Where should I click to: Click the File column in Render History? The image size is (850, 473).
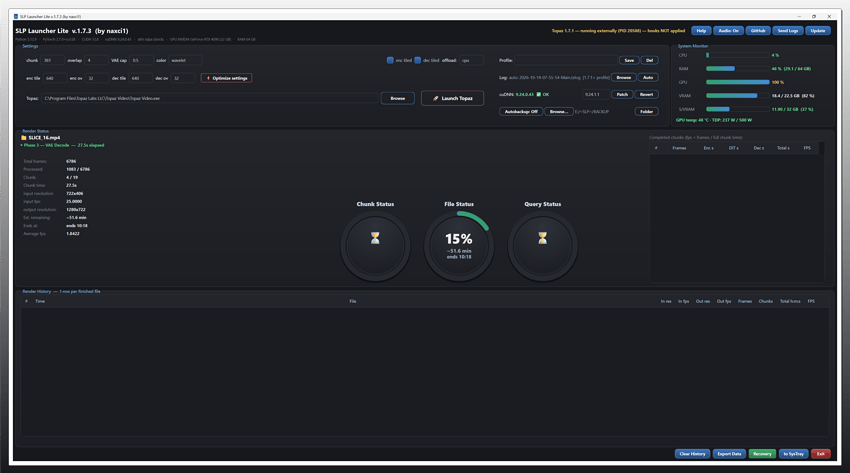[352, 301]
